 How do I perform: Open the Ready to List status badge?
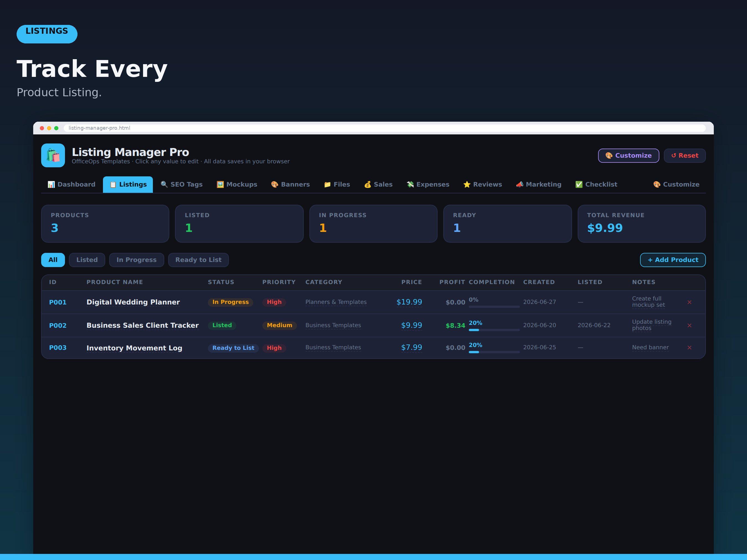(233, 348)
